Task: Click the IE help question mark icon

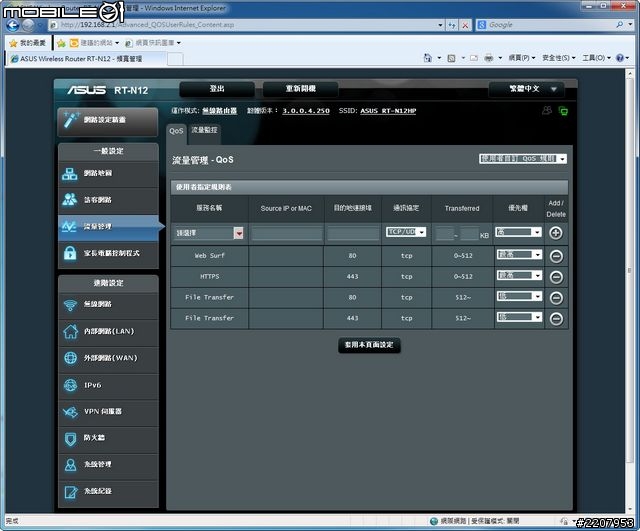Action: click(x=620, y=58)
